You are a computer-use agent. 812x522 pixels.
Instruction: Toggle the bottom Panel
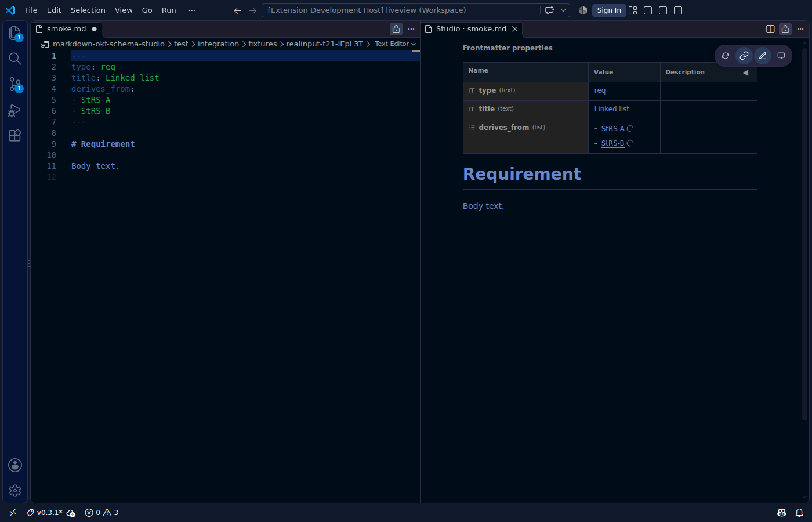point(663,10)
